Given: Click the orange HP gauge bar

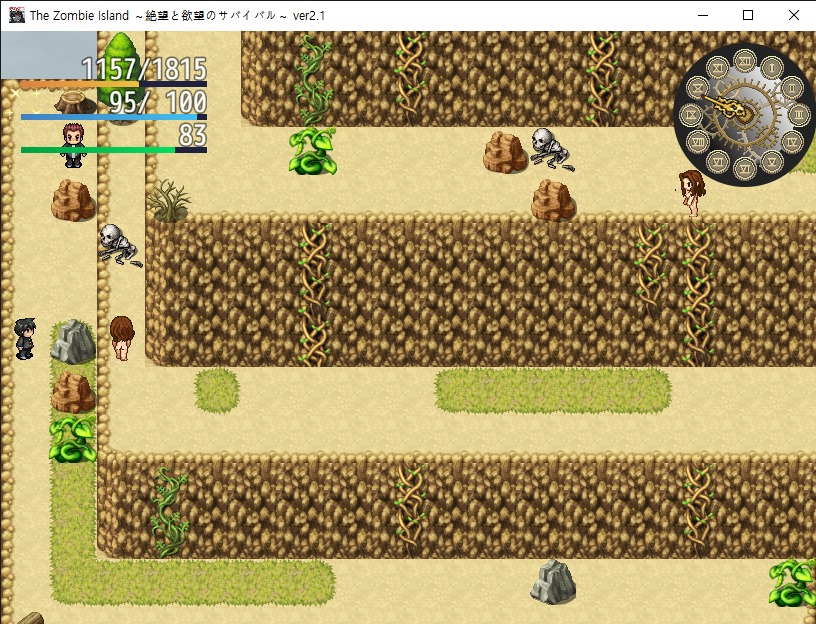Looking at the screenshot, I should (113, 84).
